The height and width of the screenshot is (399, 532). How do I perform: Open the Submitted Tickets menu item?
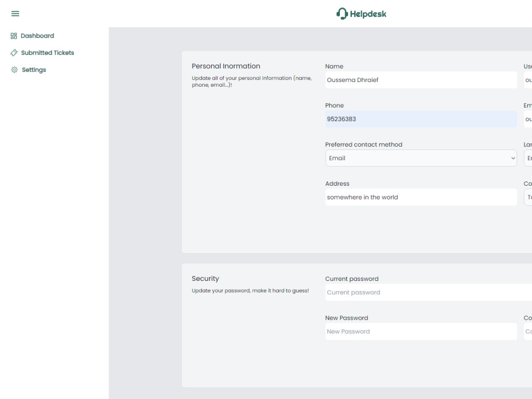43,53
